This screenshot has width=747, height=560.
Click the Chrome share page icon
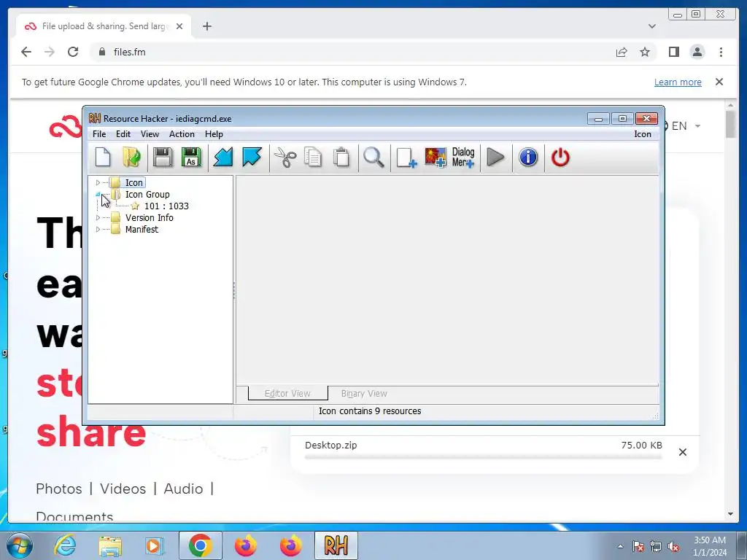pyautogui.click(x=622, y=52)
